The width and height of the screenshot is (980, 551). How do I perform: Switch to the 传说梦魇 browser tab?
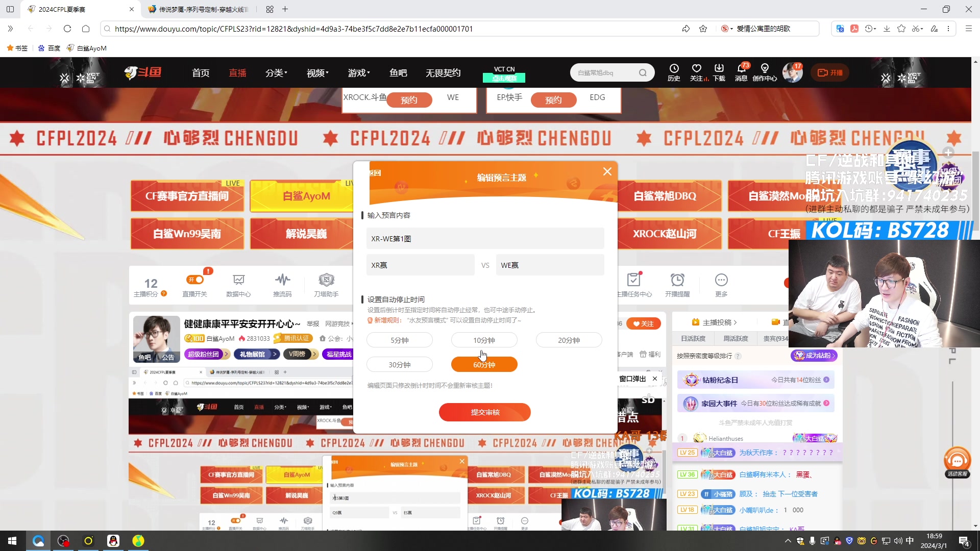pos(200,9)
